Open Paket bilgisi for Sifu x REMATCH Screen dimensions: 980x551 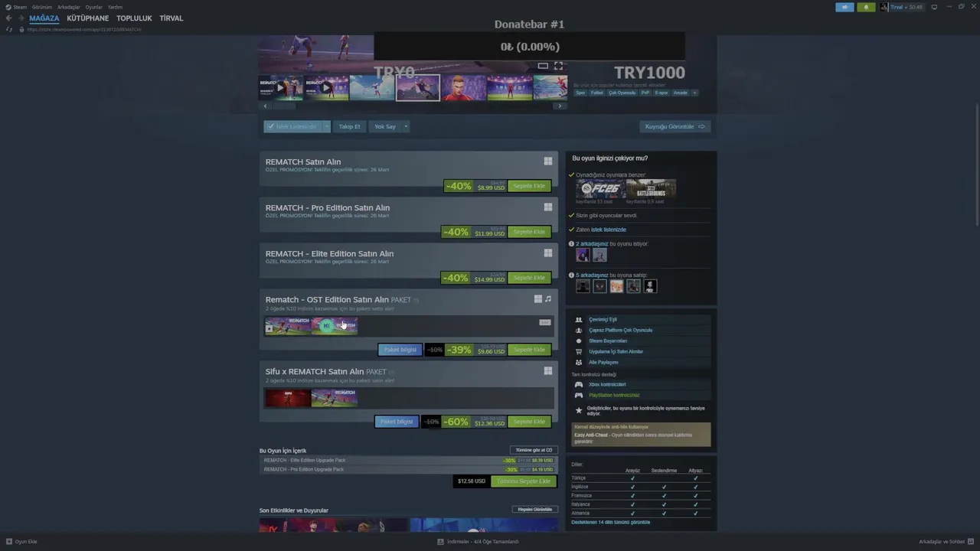(x=397, y=422)
